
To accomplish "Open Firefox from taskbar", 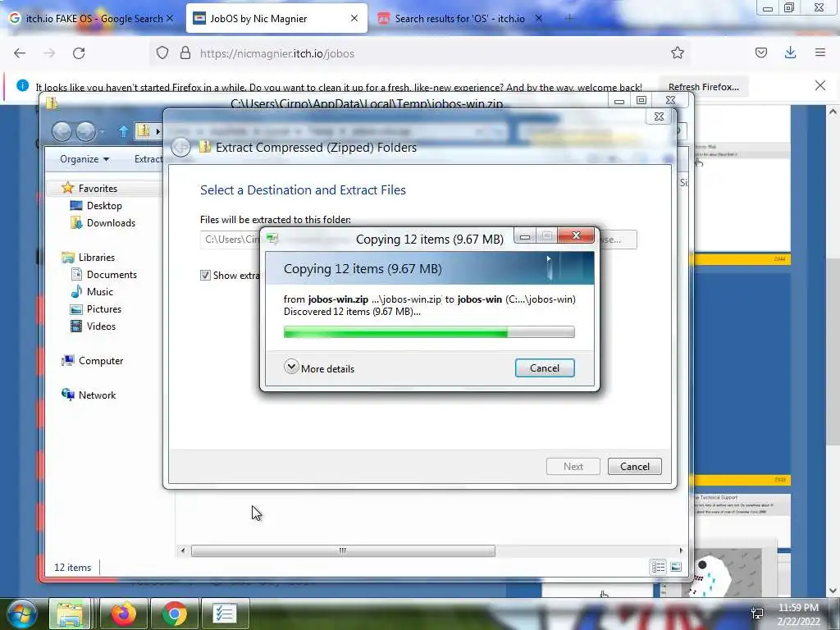I will [124, 614].
